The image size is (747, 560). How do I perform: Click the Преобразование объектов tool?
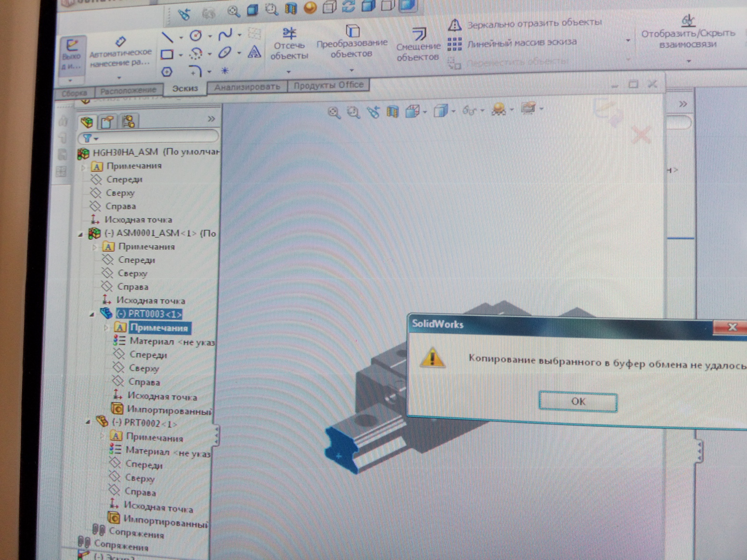352,42
